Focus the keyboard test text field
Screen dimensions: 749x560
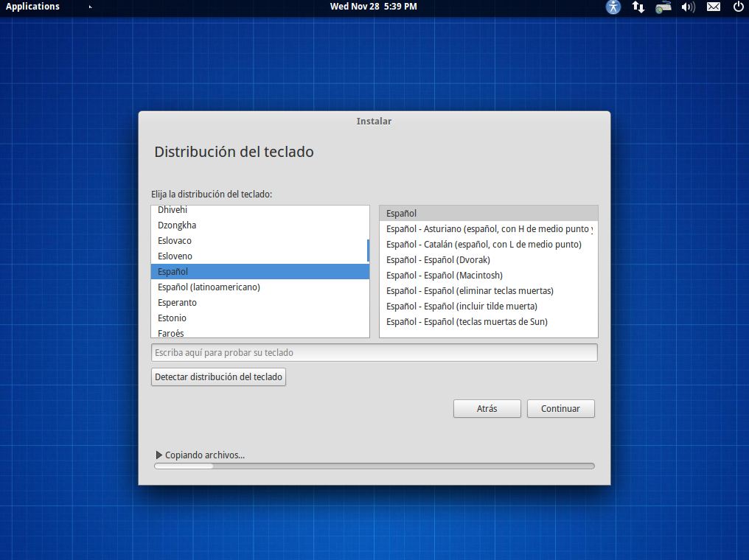click(374, 353)
